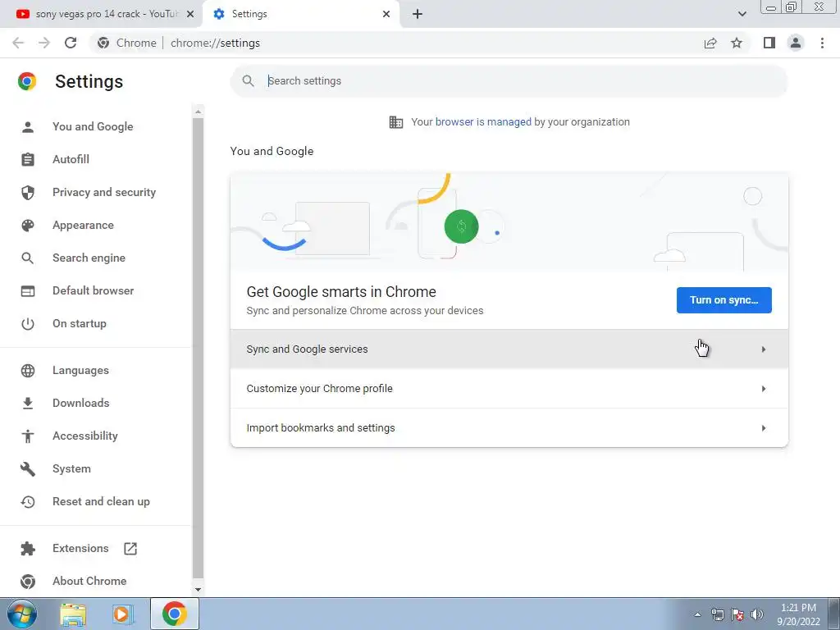Viewport: 840px width, 630px height.
Task: Go to Accessibility settings
Action: [84, 436]
